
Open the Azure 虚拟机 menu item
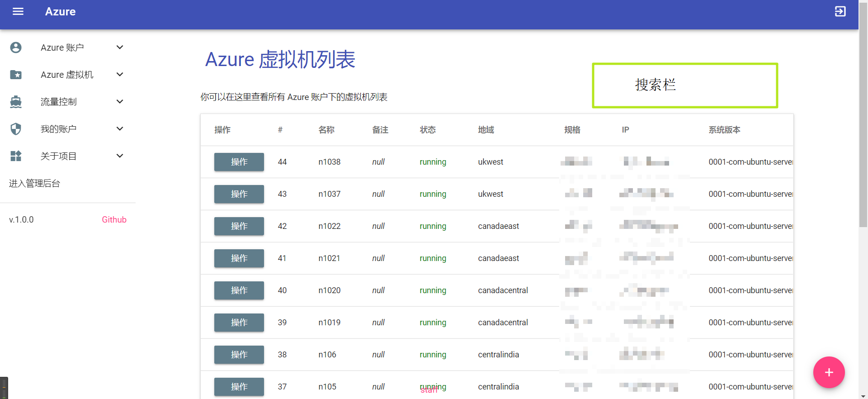(68, 75)
